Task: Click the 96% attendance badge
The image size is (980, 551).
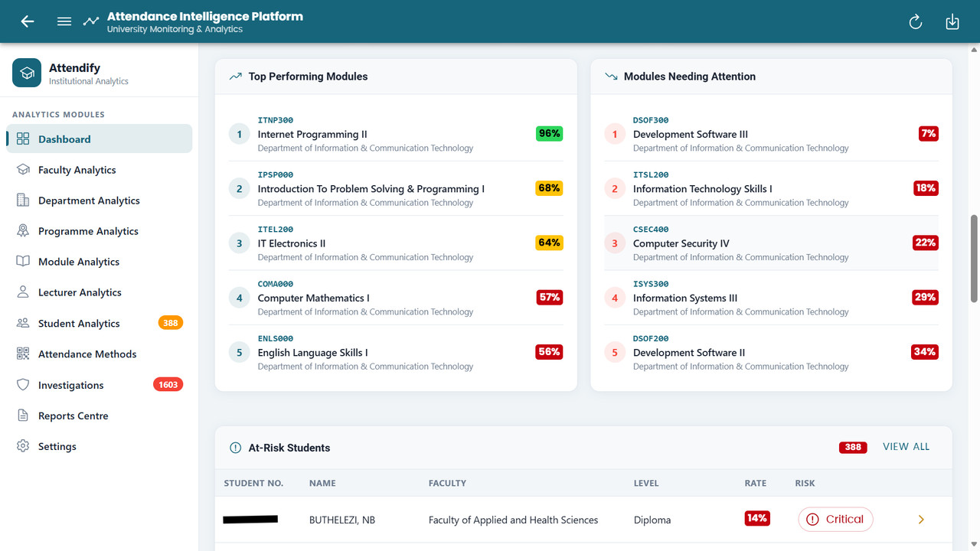Action: (x=550, y=133)
